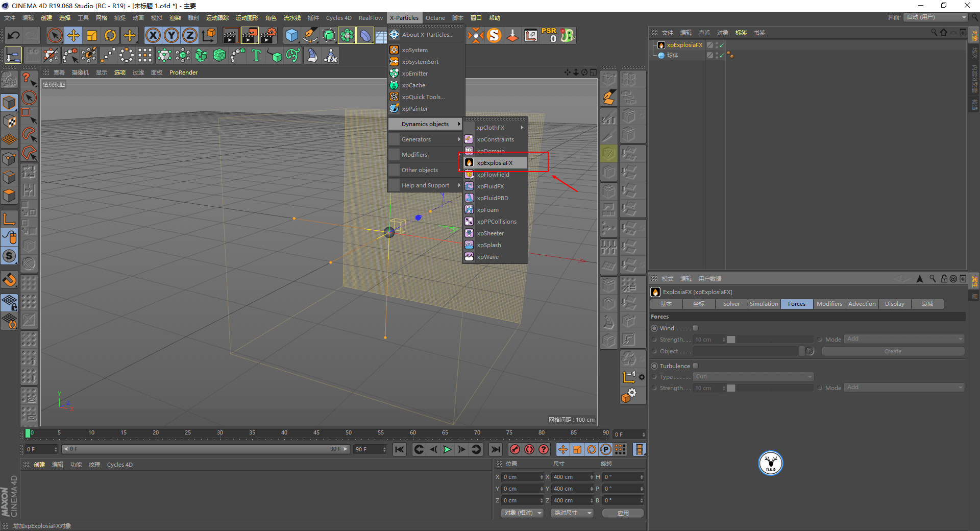Expand the xpClothFX submenu
This screenshot has width=980, height=531.
coord(495,128)
